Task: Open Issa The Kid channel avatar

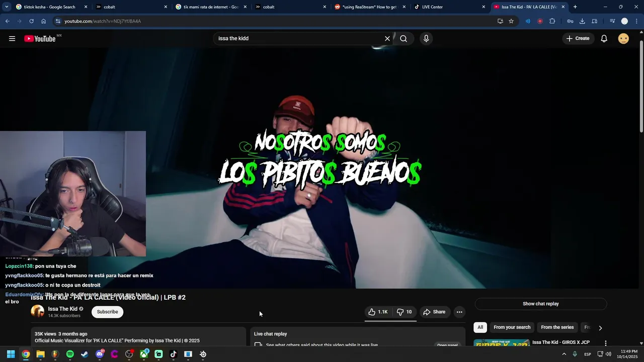Action: click(38, 312)
